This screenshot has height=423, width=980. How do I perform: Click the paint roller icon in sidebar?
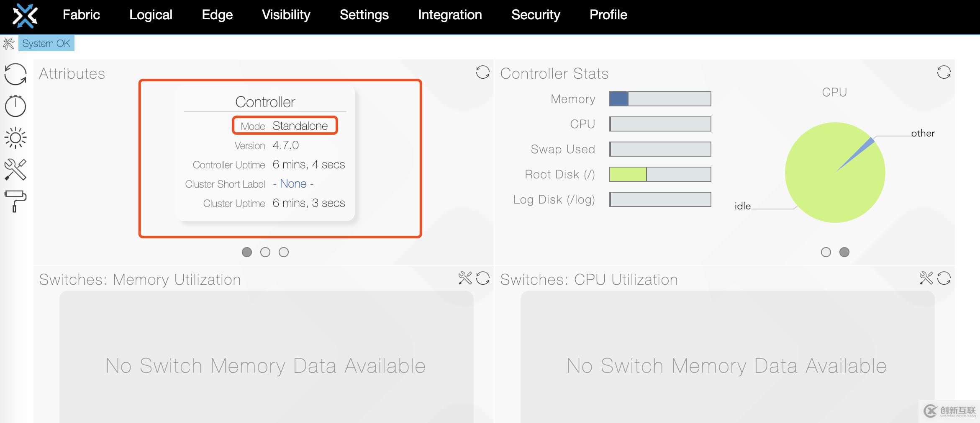(x=15, y=201)
